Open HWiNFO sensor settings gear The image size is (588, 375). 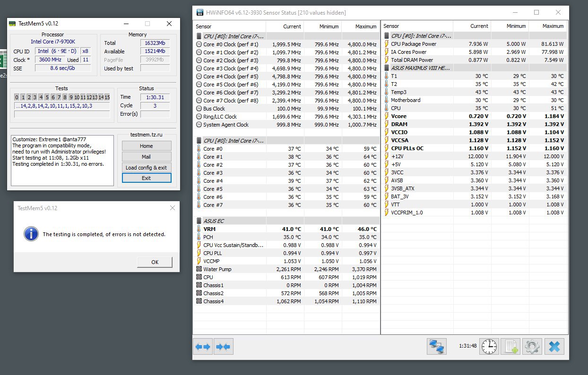point(532,347)
